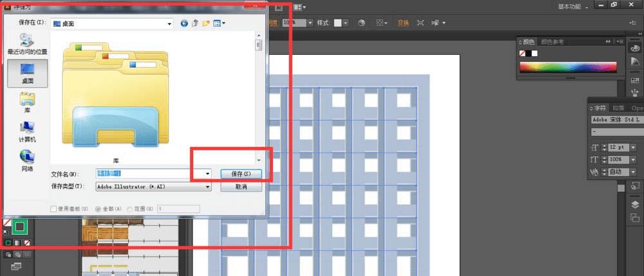
Task: Open the Layers panel dock icon
Action: (635, 205)
